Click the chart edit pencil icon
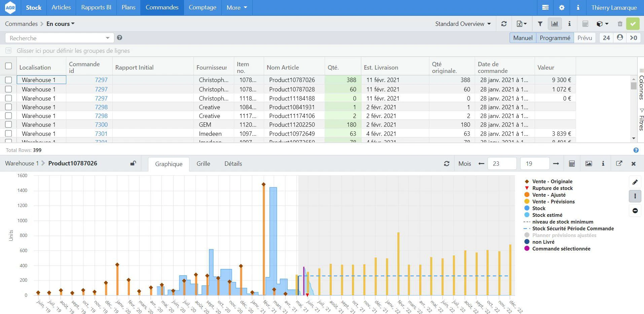 (x=635, y=182)
